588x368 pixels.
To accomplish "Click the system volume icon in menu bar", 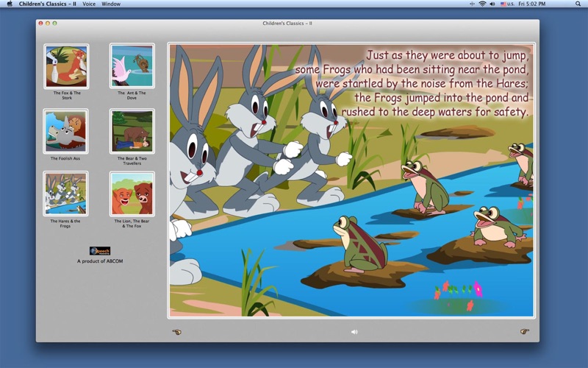I will click(492, 4).
